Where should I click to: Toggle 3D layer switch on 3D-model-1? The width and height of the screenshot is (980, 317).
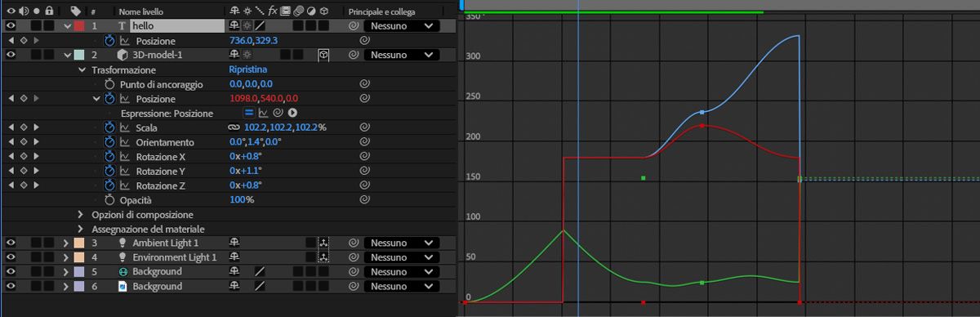click(323, 55)
